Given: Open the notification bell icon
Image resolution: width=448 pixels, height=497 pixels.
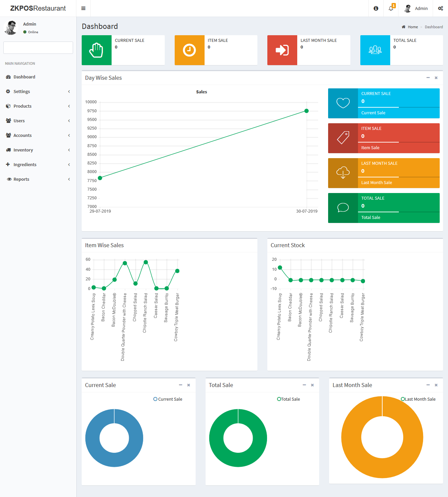Looking at the screenshot, I should (x=391, y=8).
